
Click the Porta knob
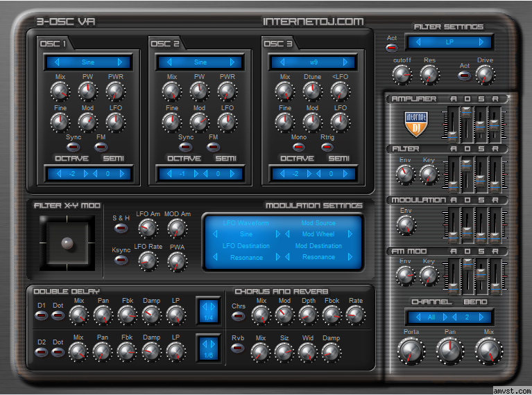coord(411,351)
